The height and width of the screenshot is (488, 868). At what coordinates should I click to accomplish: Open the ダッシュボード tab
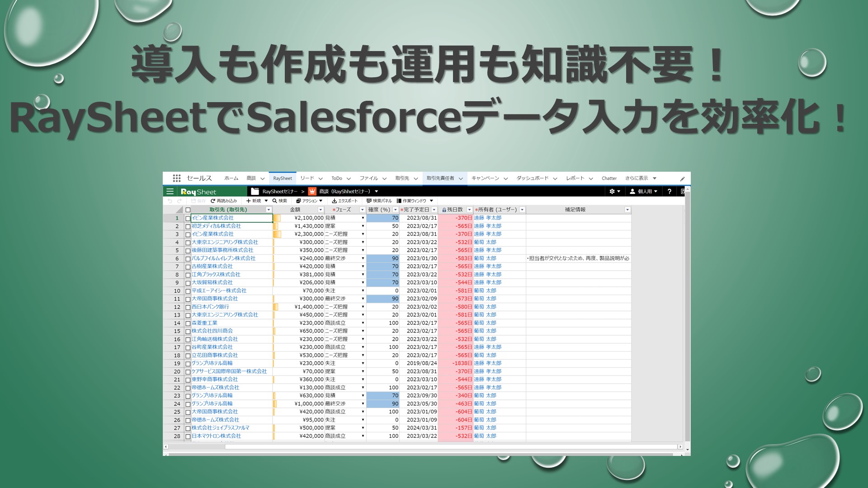click(533, 178)
